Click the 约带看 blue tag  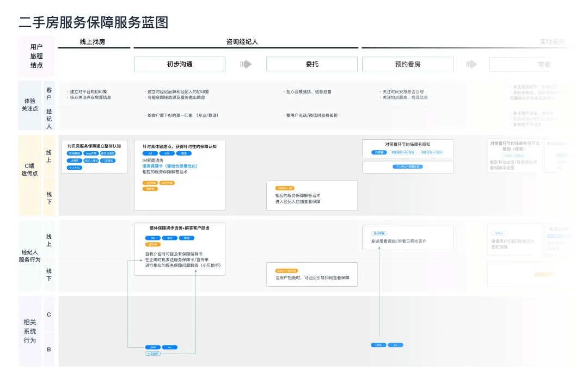click(x=379, y=152)
